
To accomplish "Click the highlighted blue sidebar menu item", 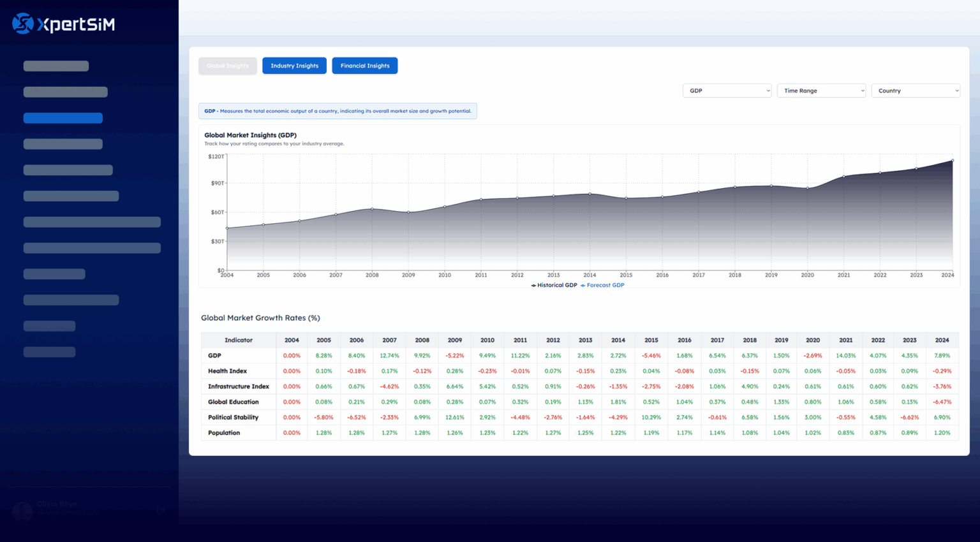I will [63, 118].
